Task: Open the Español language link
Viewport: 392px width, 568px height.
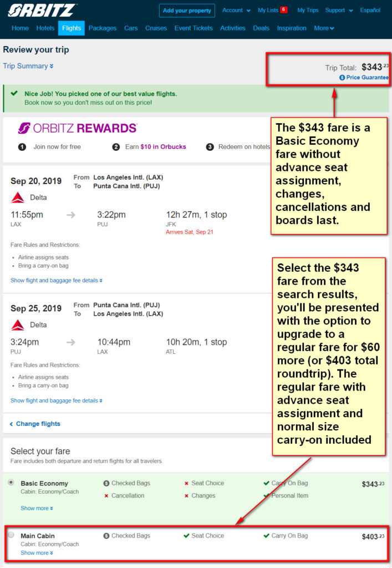Action: [x=370, y=10]
